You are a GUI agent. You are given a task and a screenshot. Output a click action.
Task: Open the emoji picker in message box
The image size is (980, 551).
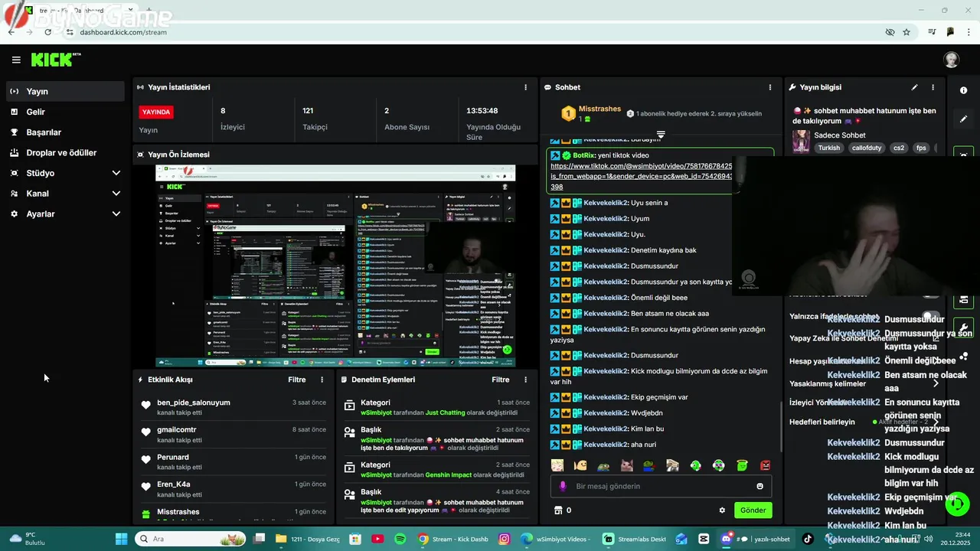tap(759, 486)
